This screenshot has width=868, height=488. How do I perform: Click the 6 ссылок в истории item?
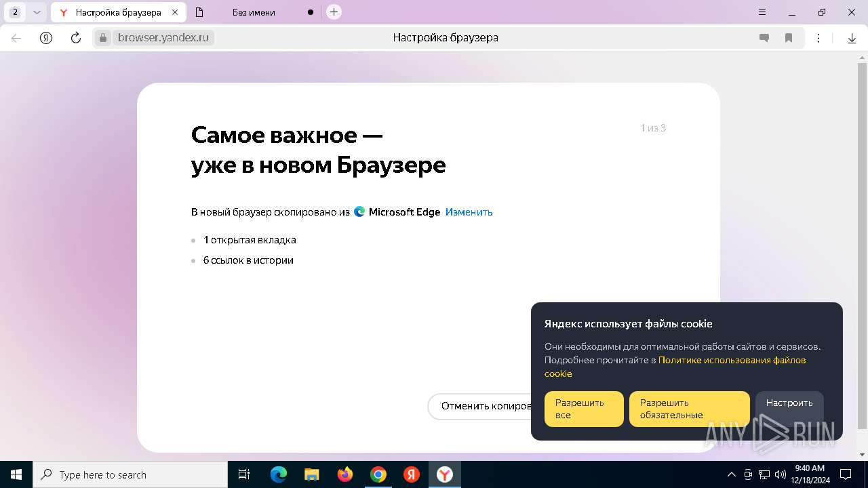tap(248, 260)
